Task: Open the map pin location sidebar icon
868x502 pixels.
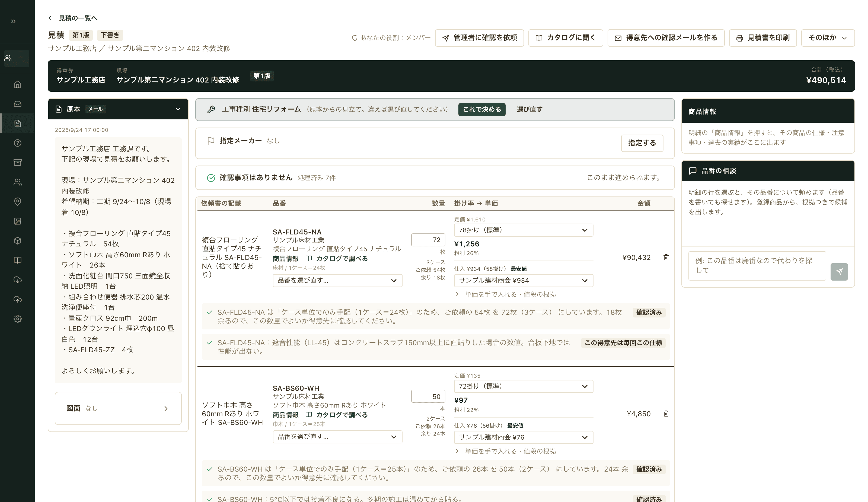Action: [x=18, y=202]
